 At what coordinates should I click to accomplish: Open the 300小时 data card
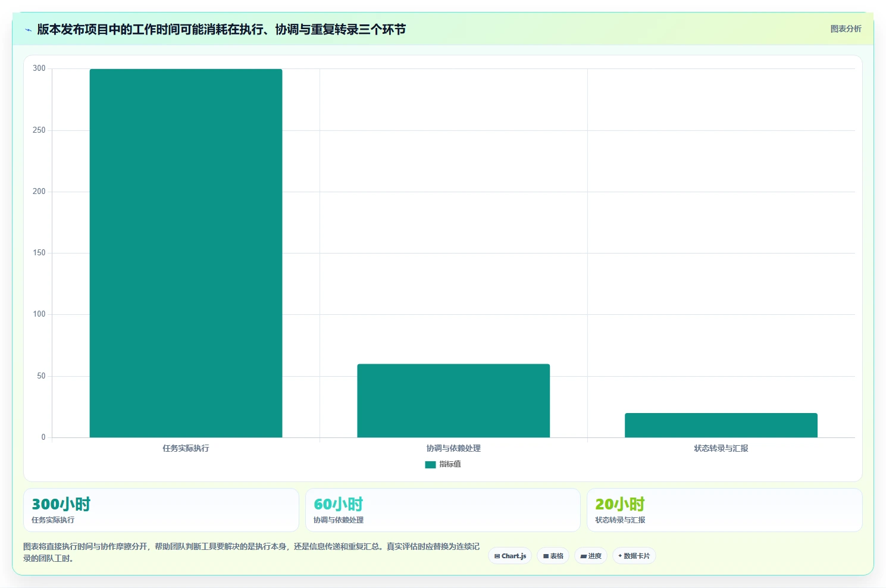coord(161,510)
